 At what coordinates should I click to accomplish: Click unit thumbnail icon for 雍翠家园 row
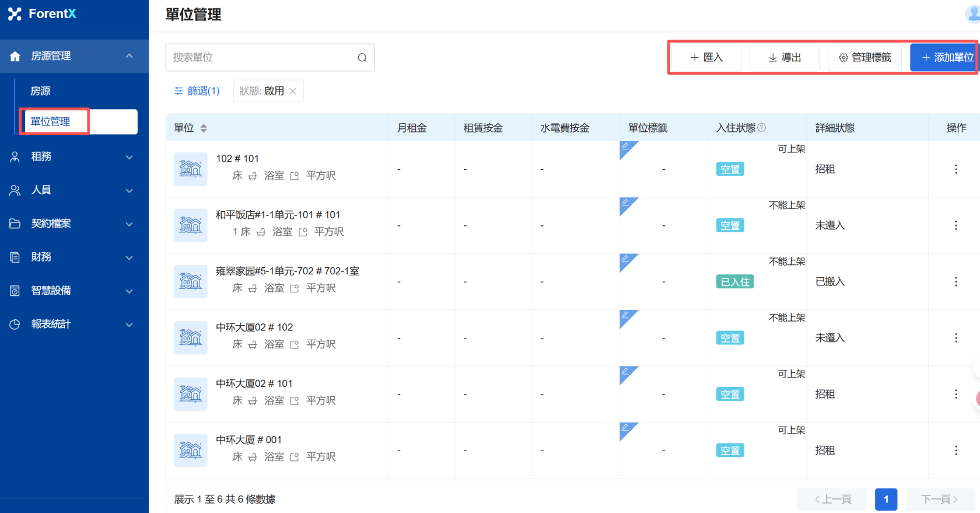[191, 282]
